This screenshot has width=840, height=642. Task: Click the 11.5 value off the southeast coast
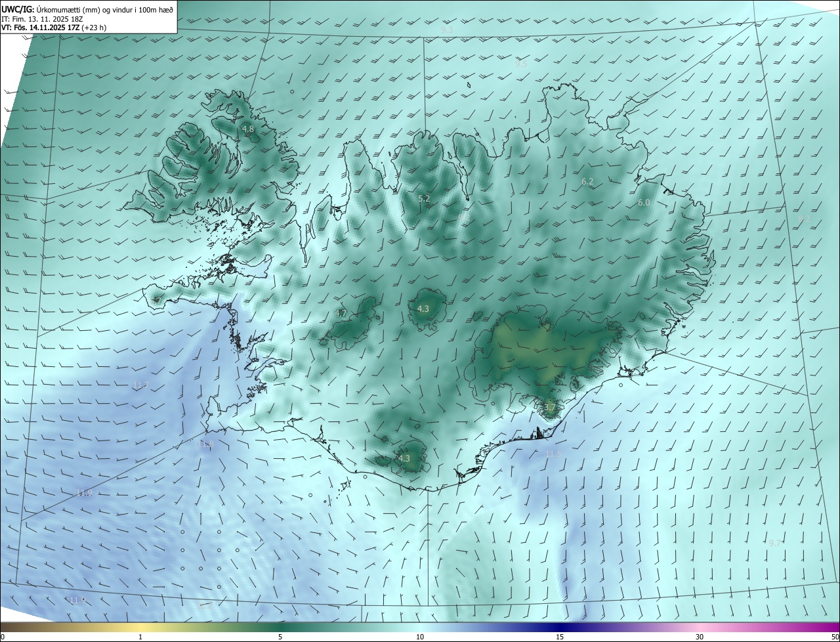click(554, 454)
